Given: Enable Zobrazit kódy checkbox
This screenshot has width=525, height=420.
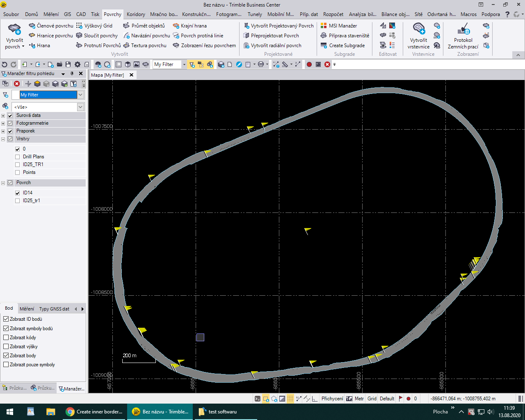Looking at the screenshot, I should 6,338.
